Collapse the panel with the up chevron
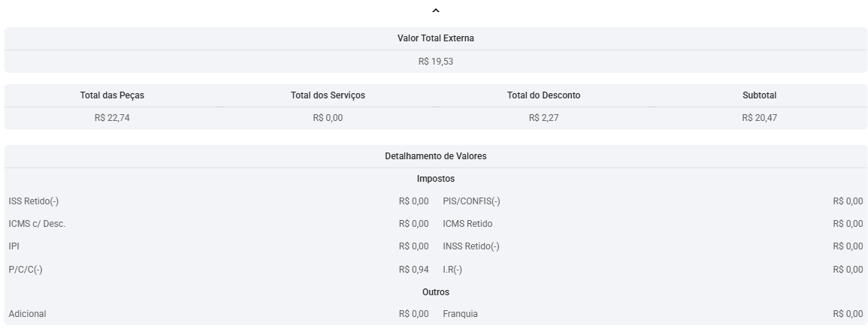868x332 pixels. coord(436,11)
